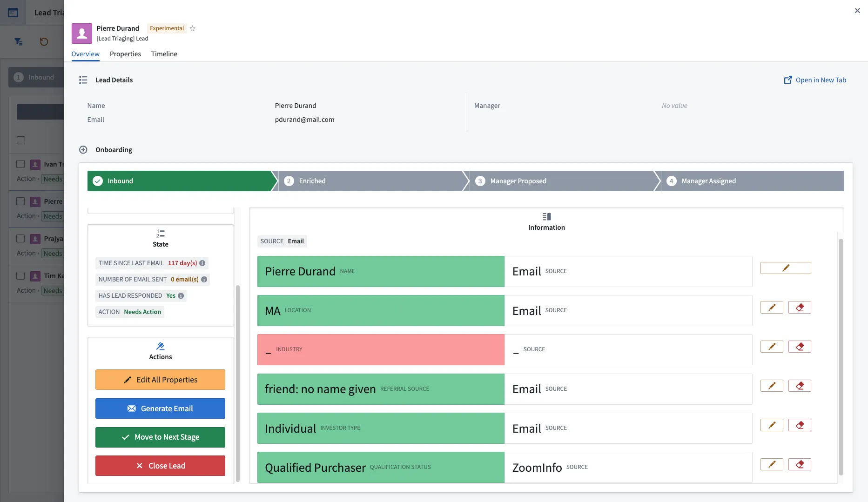Click the info icon next to Time Since Last Email
The width and height of the screenshot is (868, 502).
pos(202,263)
